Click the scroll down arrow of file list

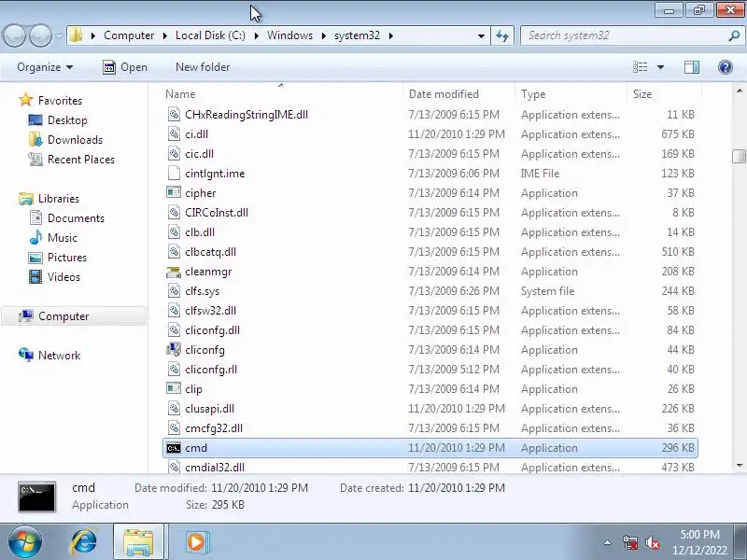click(x=739, y=466)
